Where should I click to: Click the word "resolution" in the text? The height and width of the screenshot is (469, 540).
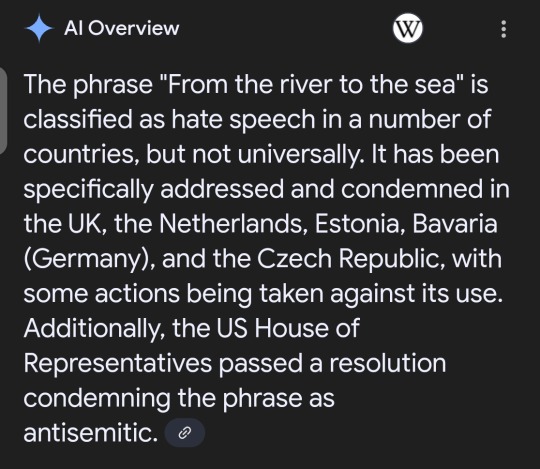point(388,363)
